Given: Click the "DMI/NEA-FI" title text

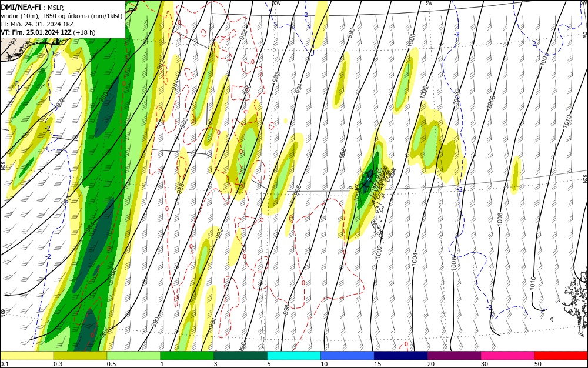Looking at the screenshot, I should 21,6.
